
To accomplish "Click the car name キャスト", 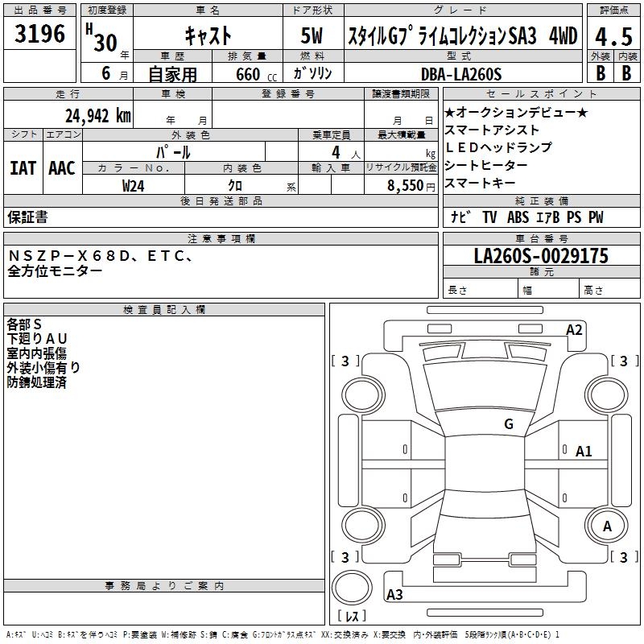I will point(208,36).
